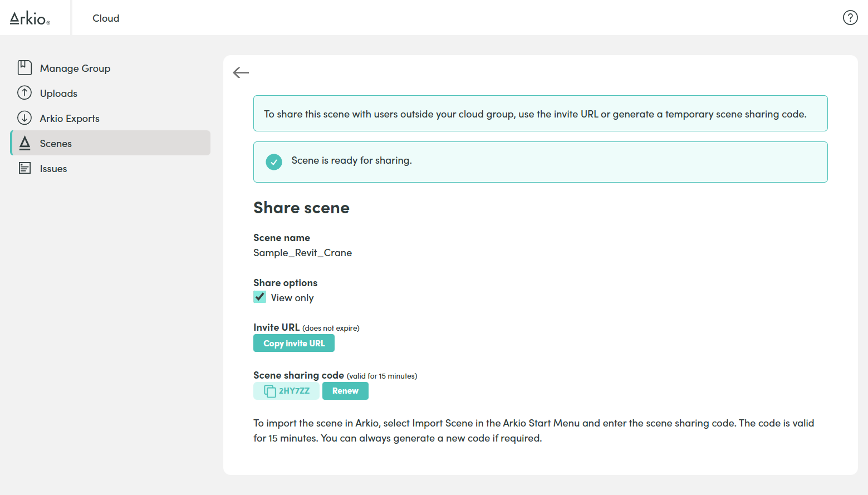Open the Uploads section
Image resolution: width=868 pixels, height=495 pixels.
[110, 93]
